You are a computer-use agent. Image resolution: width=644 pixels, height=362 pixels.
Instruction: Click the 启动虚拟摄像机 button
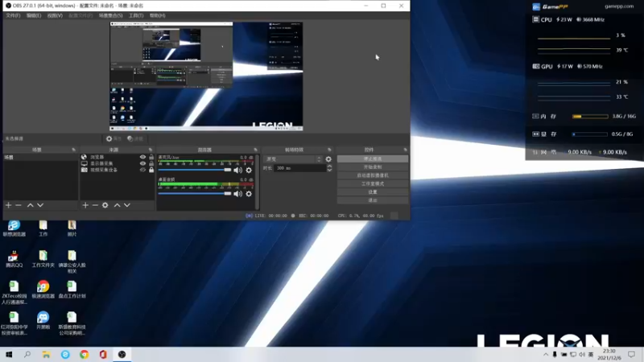373,175
